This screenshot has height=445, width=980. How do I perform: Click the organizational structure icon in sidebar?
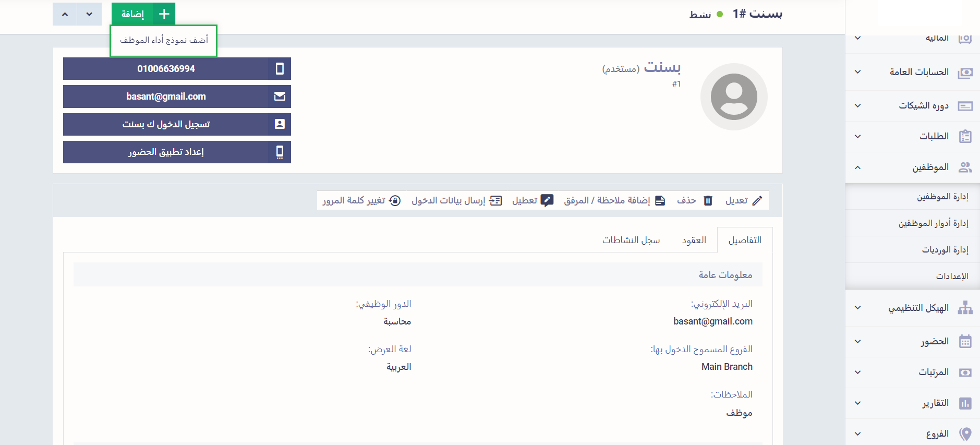[x=965, y=308]
